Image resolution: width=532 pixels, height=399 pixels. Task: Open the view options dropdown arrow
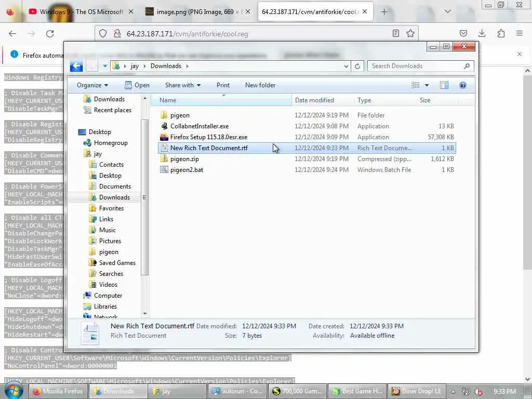pyautogui.click(x=427, y=85)
